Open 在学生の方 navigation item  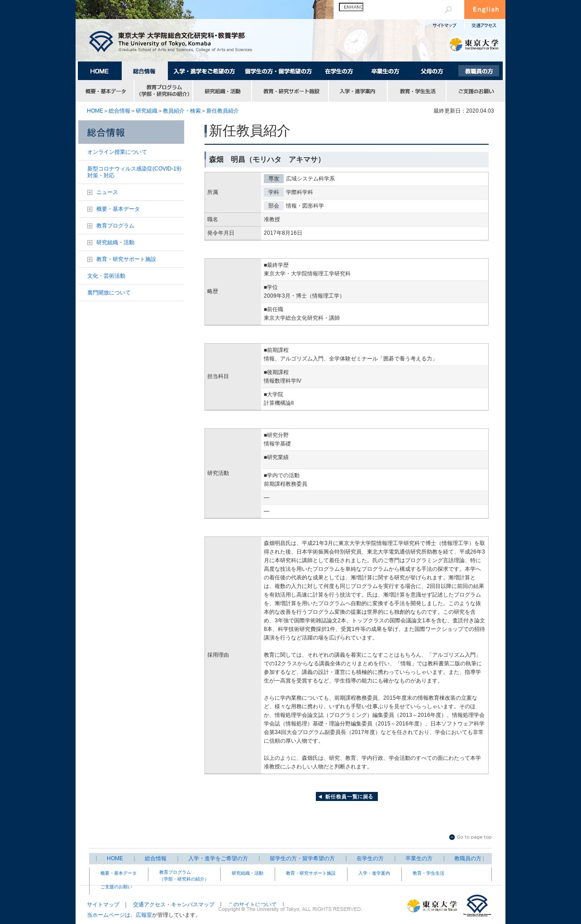[339, 71]
